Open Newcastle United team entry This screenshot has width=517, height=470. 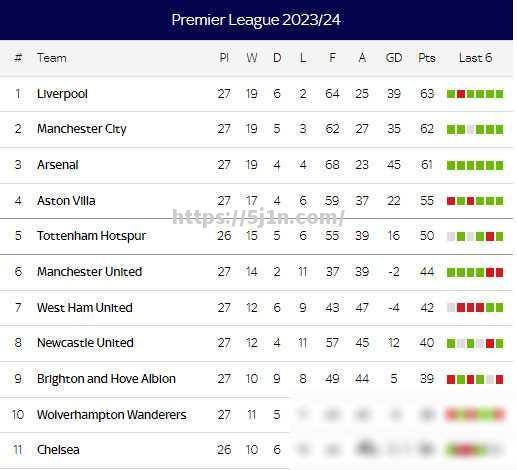[x=85, y=343]
